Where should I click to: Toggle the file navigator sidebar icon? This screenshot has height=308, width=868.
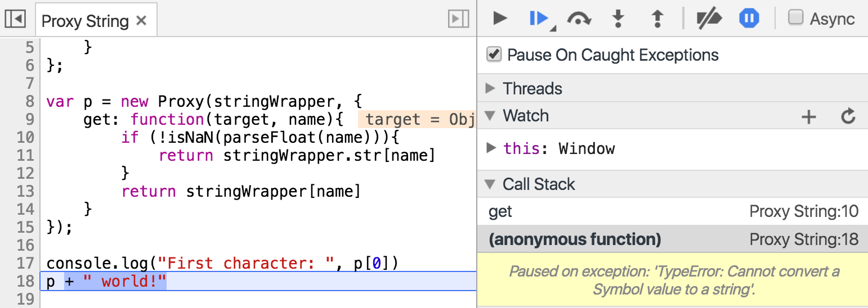[x=15, y=19]
